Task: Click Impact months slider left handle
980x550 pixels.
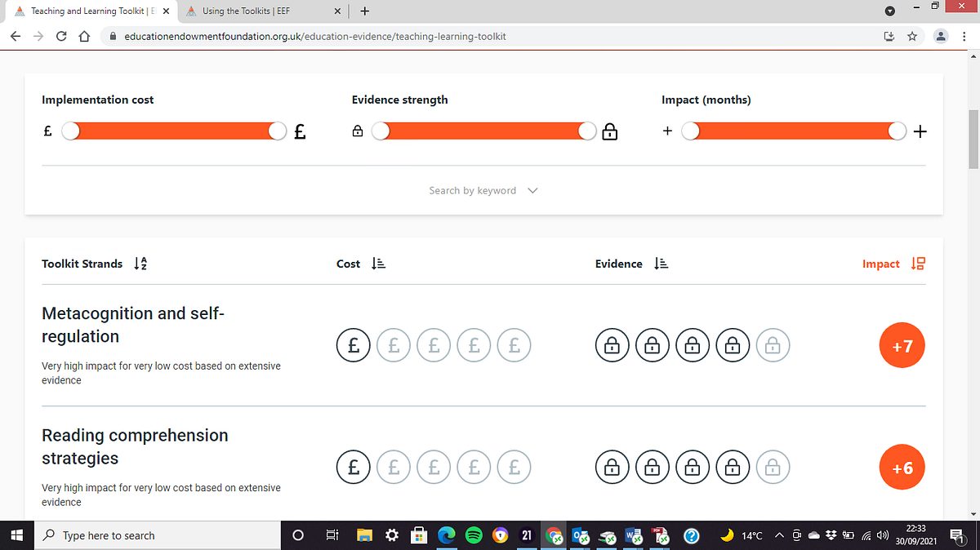Action: (691, 131)
